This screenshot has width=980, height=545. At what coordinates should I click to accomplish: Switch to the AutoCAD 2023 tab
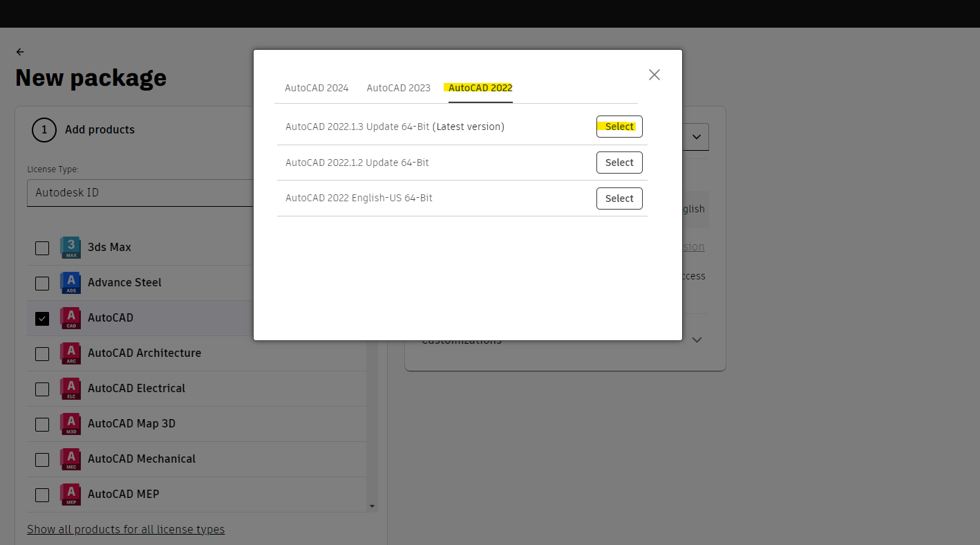pos(398,88)
